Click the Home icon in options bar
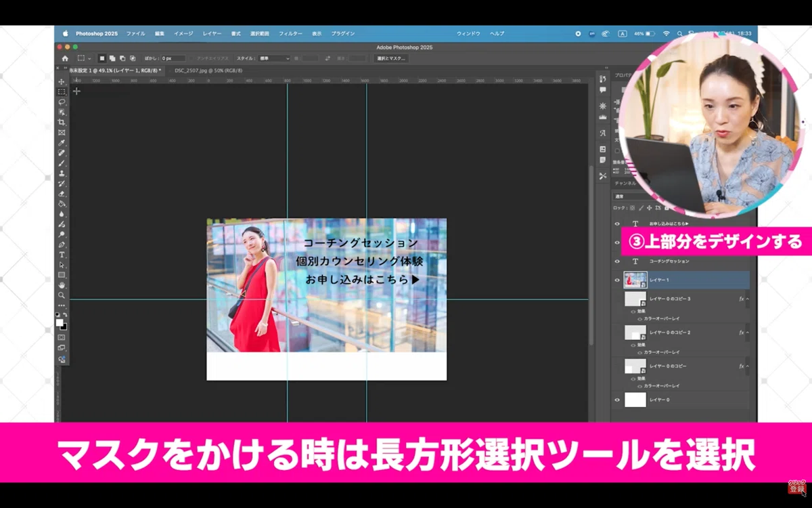Screen dimensions: 812x508 pyautogui.click(x=65, y=58)
